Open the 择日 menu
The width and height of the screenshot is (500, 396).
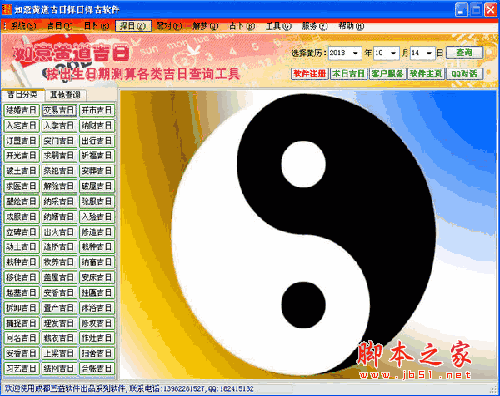click(133, 26)
